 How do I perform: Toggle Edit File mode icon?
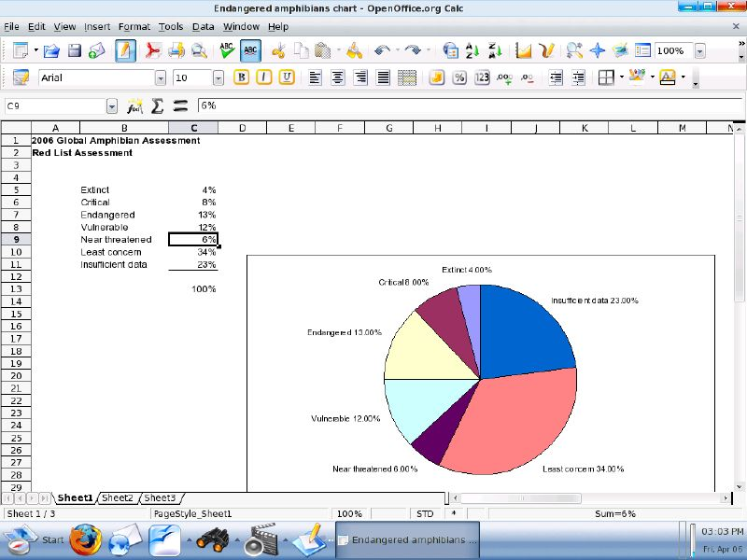(x=125, y=50)
